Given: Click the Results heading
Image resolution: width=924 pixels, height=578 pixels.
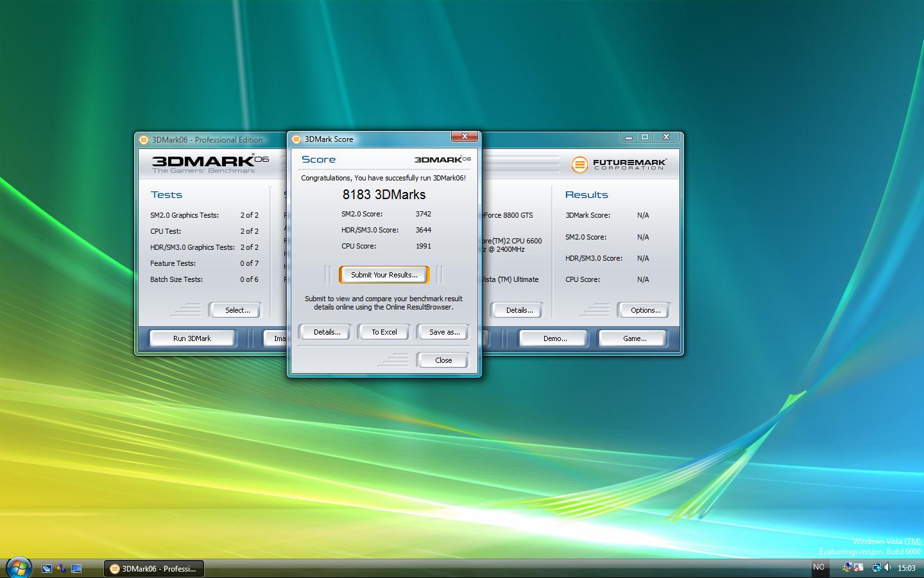Looking at the screenshot, I should (586, 195).
